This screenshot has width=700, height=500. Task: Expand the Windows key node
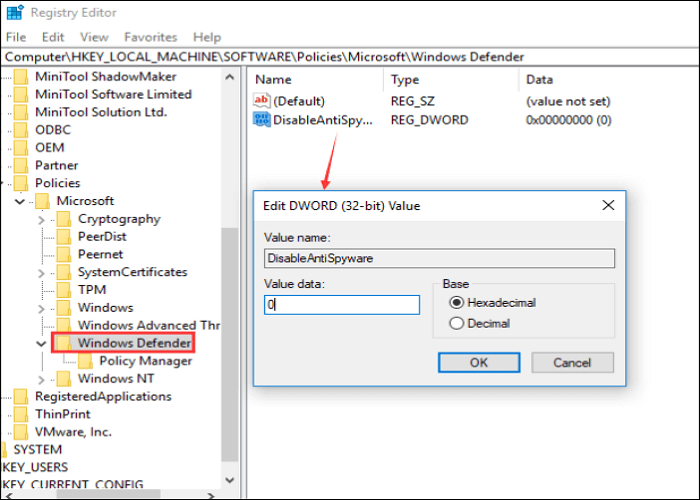click(41, 308)
